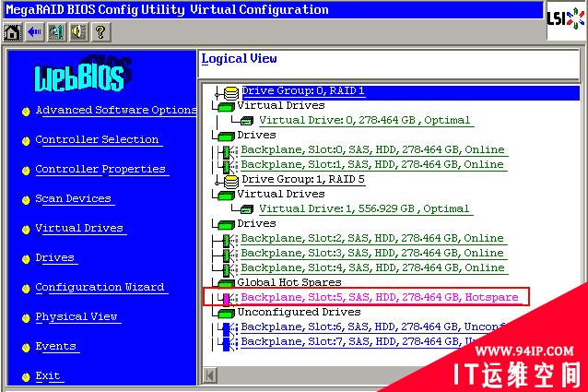Click horizontal scrollbar left arrow button
588x392 pixels.
tap(209, 375)
